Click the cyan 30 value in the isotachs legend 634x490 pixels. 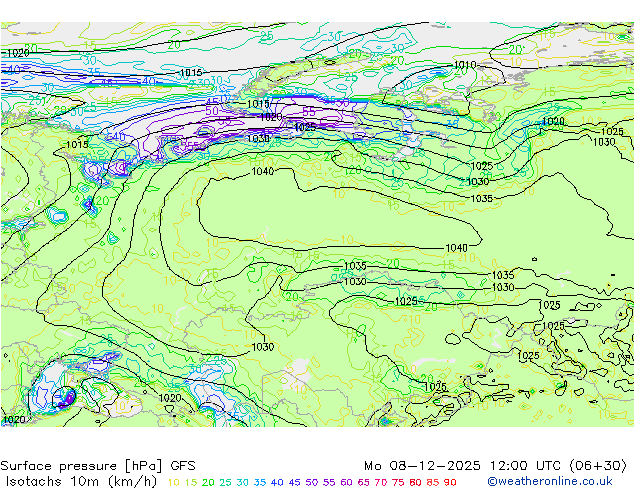(243, 482)
